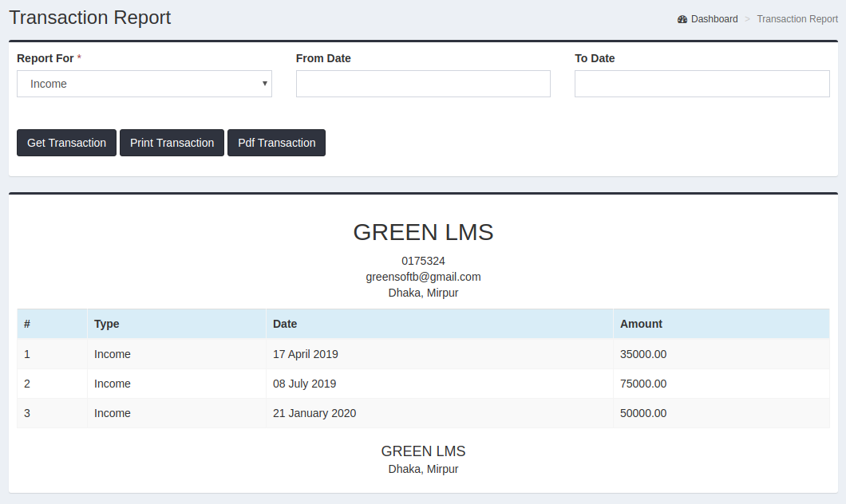This screenshot has width=846, height=504.
Task: Select the row dated 08 July 2019
Action: (303, 384)
